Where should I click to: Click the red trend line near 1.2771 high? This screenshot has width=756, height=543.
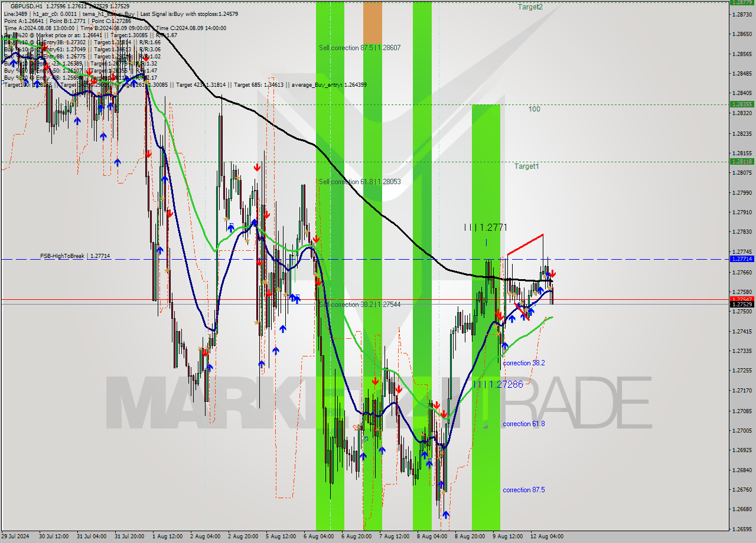(525, 245)
